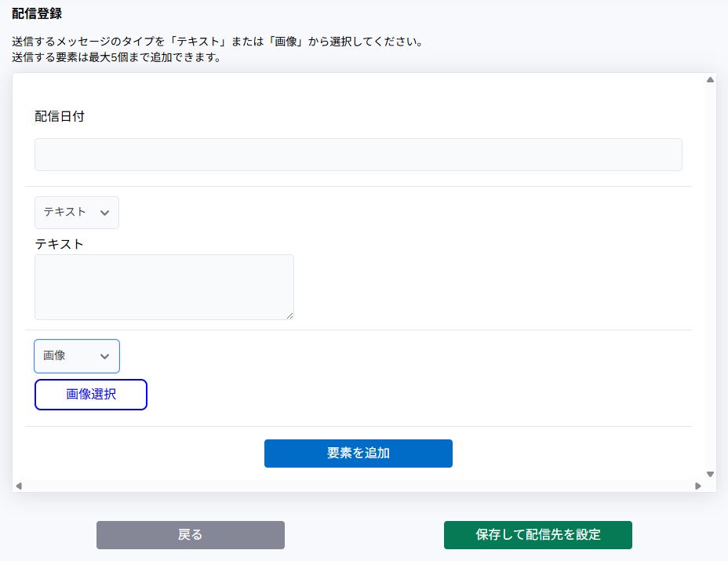Click the scroll-right arrow at the panel bottom
The width and height of the screenshot is (728, 561).
coord(698,486)
